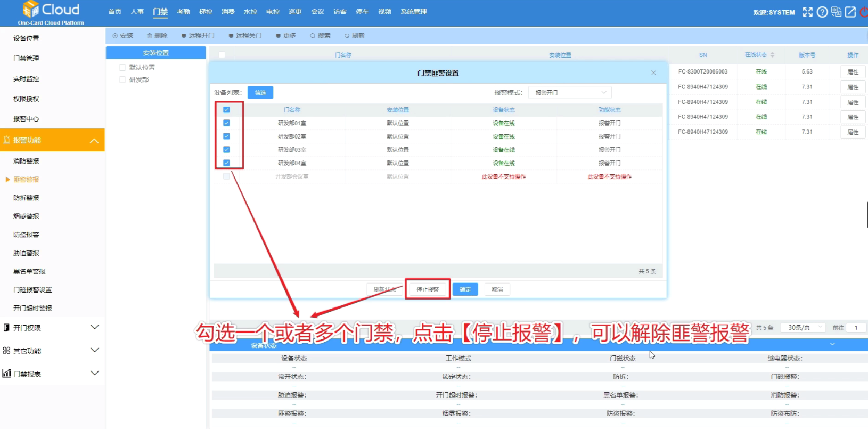Screen dimensions: 868x429
Task: Click the fullscreen icon in header
Action: (x=808, y=12)
